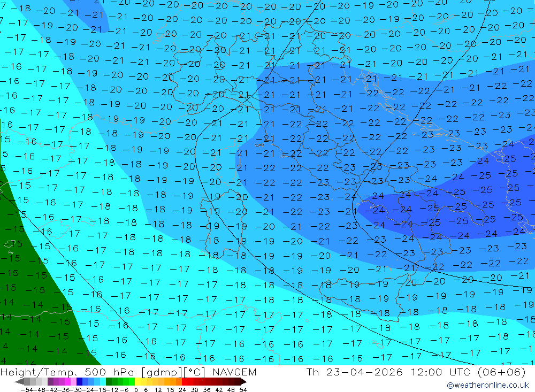Click the legend value '54'
Viewport: 535px width, 392px height.
click(243, 390)
